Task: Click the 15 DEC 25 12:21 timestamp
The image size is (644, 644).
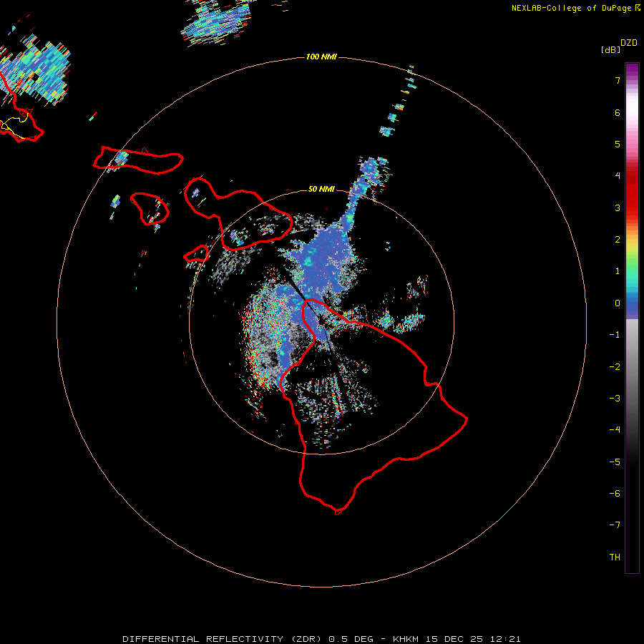Action: click(x=473, y=639)
